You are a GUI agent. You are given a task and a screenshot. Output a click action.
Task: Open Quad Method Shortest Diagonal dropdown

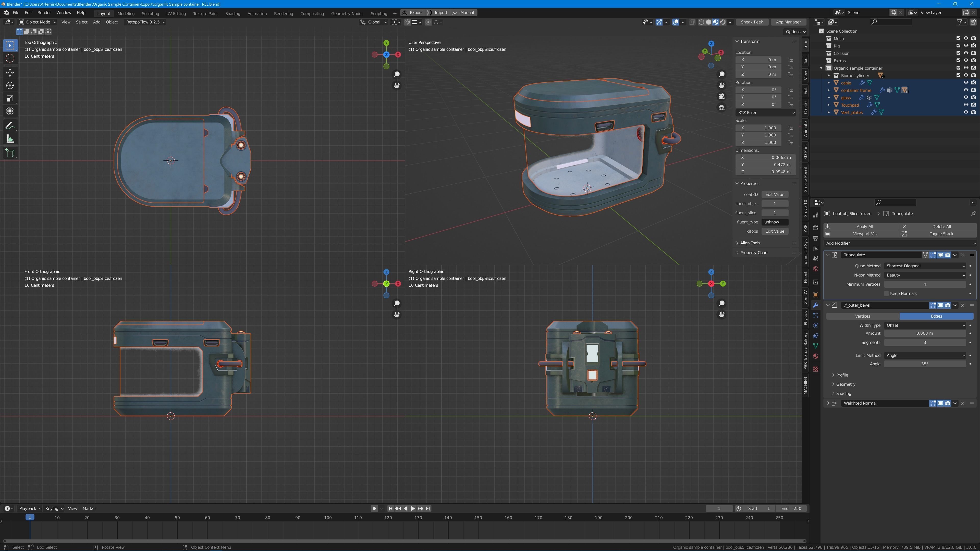[925, 266]
